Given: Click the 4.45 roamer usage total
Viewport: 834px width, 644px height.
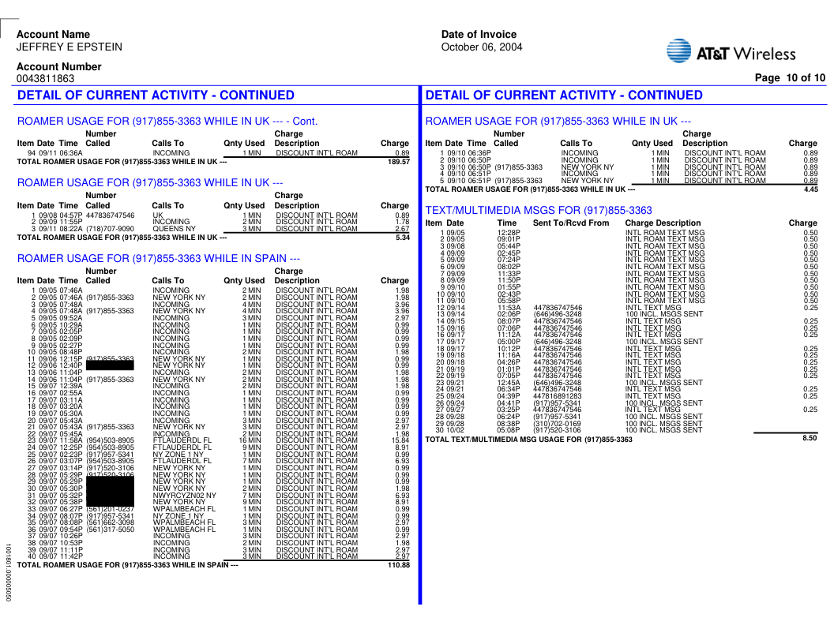Looking at the screenshot, I should 810,189.
